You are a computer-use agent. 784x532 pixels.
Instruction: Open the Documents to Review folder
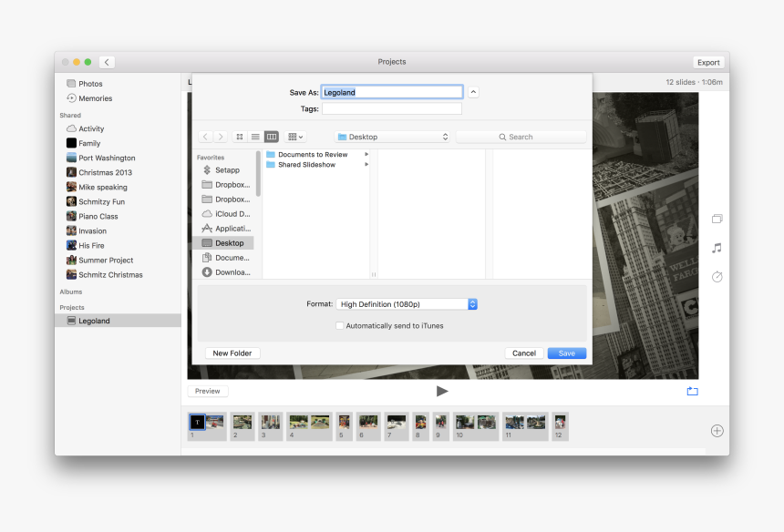[312, 155]
